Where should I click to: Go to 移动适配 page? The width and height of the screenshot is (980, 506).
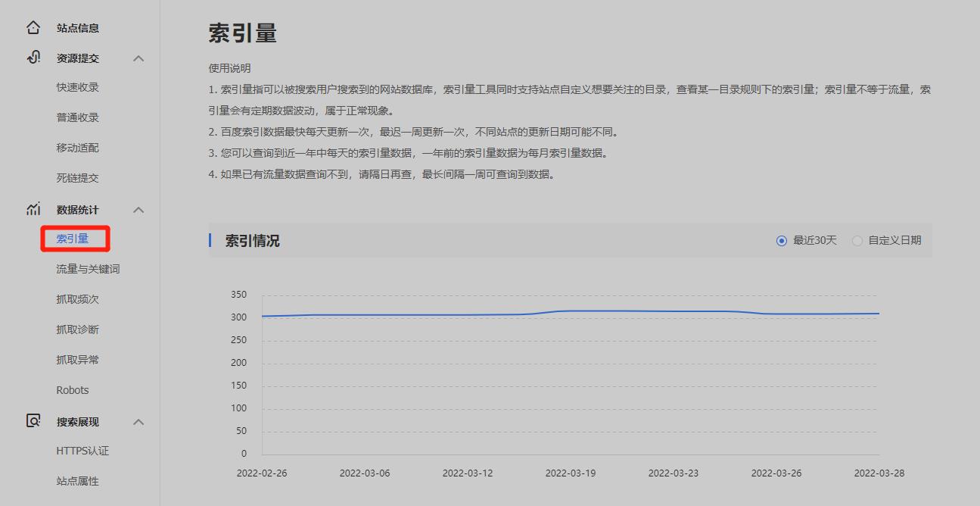(x=77, y=148)
